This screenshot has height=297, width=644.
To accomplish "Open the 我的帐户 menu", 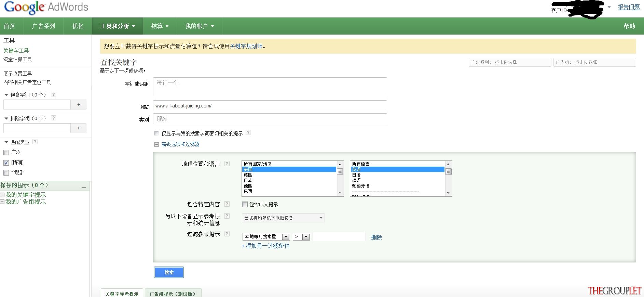I will pyautogui.click(x=200, y=26).
